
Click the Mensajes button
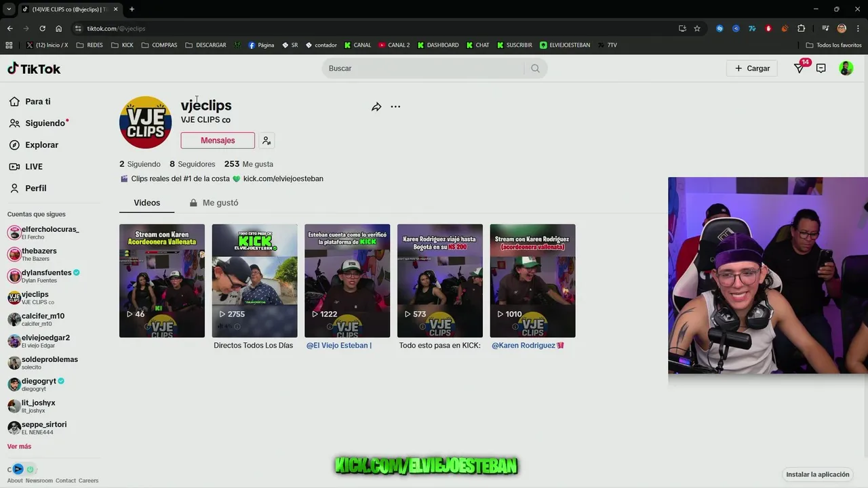(x=218, y=140)
